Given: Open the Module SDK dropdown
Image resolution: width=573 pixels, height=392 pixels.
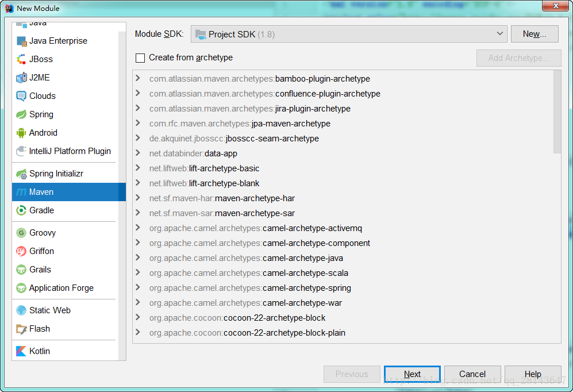Looking at the screenshot, I should pos(349,34).
